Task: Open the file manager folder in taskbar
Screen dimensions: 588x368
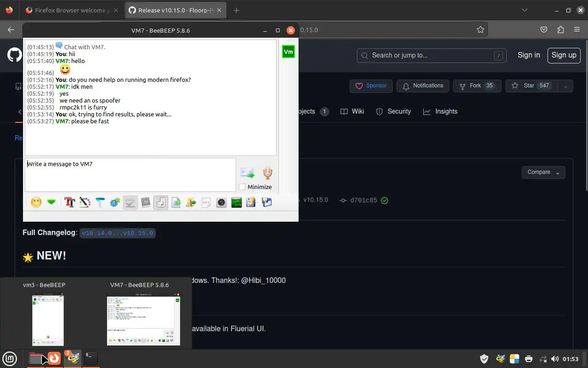Action: point(36,358)
